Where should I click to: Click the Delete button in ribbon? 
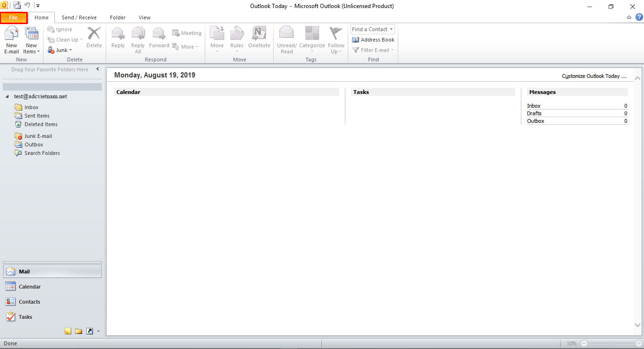pos(94,38)
